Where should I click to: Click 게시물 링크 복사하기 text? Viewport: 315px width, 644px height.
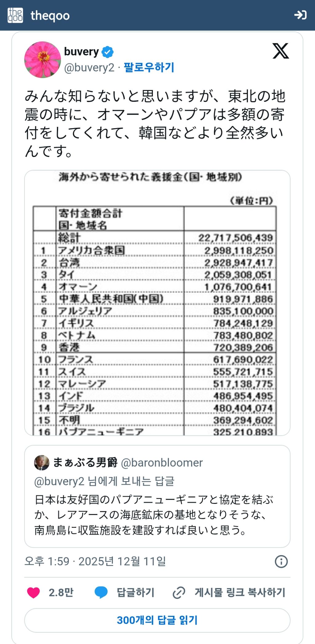(240, 592)
